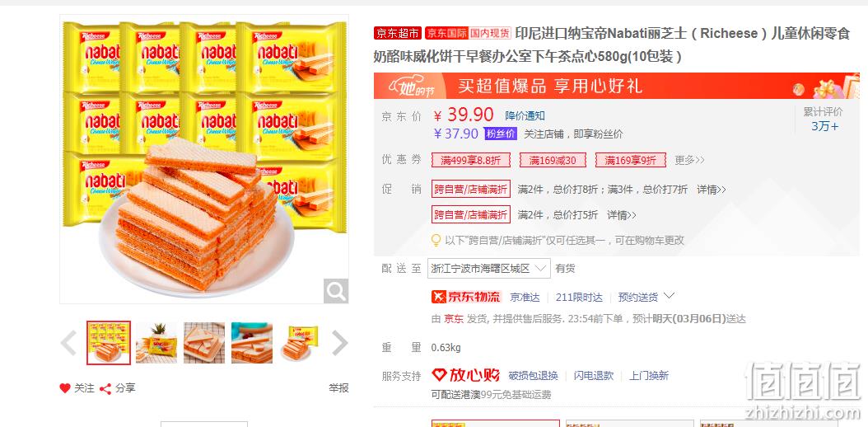868x427 pixels.
Task: Click the 她的节 promotional banner
Action: (x=616, y=86)
